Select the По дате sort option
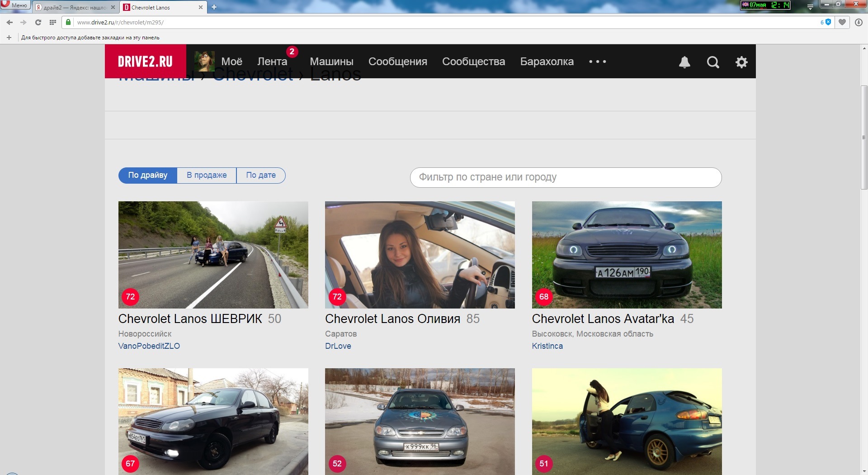 pos(261,175)
